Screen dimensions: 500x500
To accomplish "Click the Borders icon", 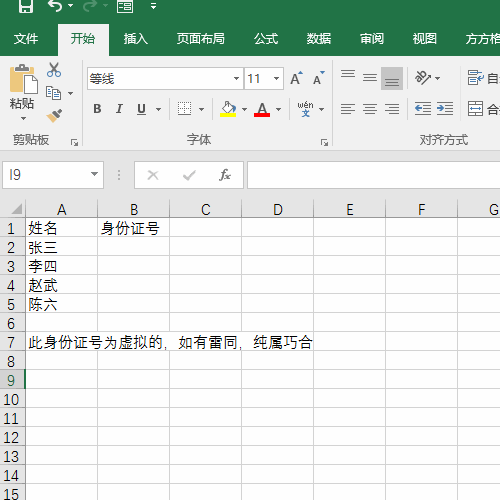I will (x=184, y=109).
